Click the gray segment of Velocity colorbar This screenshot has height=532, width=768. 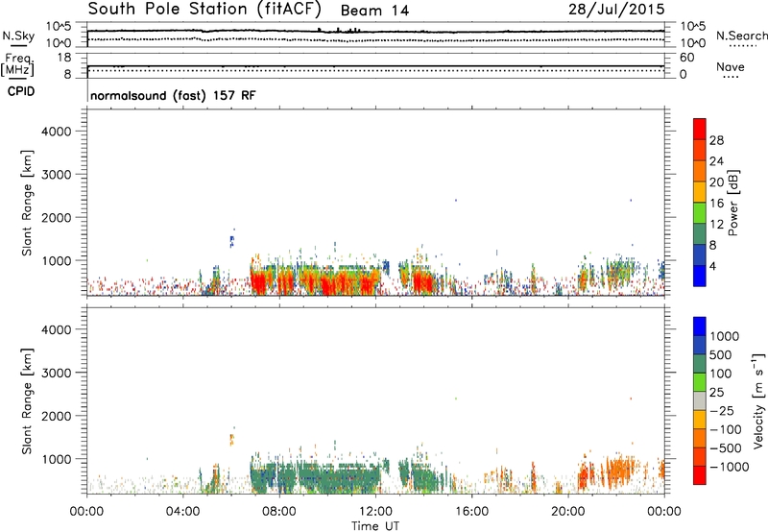pyautogui.click(x=700, y=400)
